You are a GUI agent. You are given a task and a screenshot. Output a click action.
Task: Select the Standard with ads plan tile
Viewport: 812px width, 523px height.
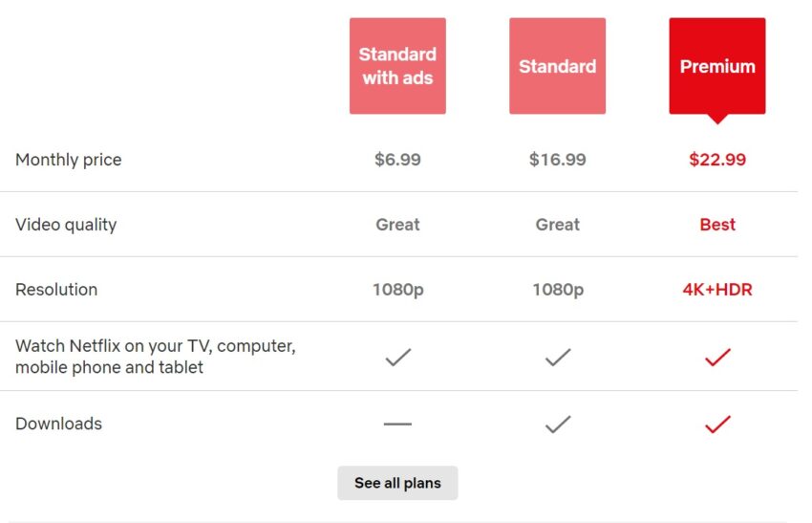(397, 66)
